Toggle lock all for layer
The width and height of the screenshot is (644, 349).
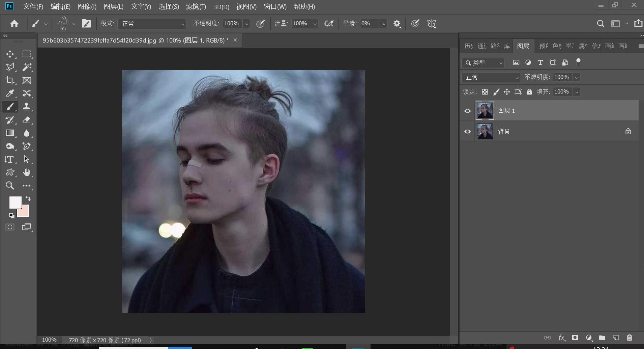click(529, 92)
